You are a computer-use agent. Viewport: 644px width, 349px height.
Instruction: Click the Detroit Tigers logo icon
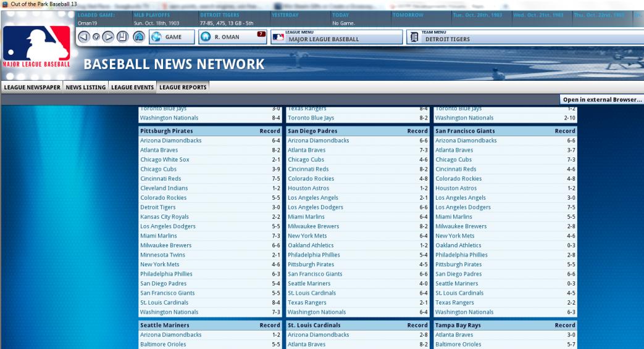coord(414,38)
